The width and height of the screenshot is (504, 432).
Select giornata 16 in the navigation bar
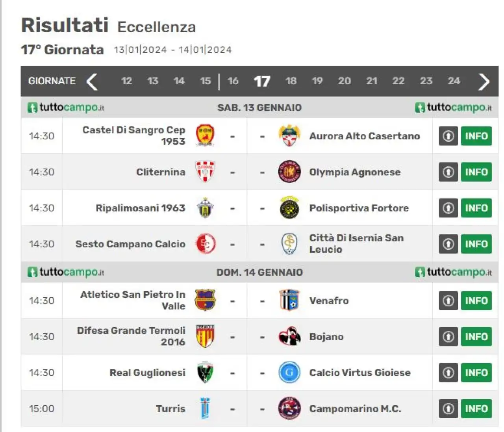coord(233,81)
